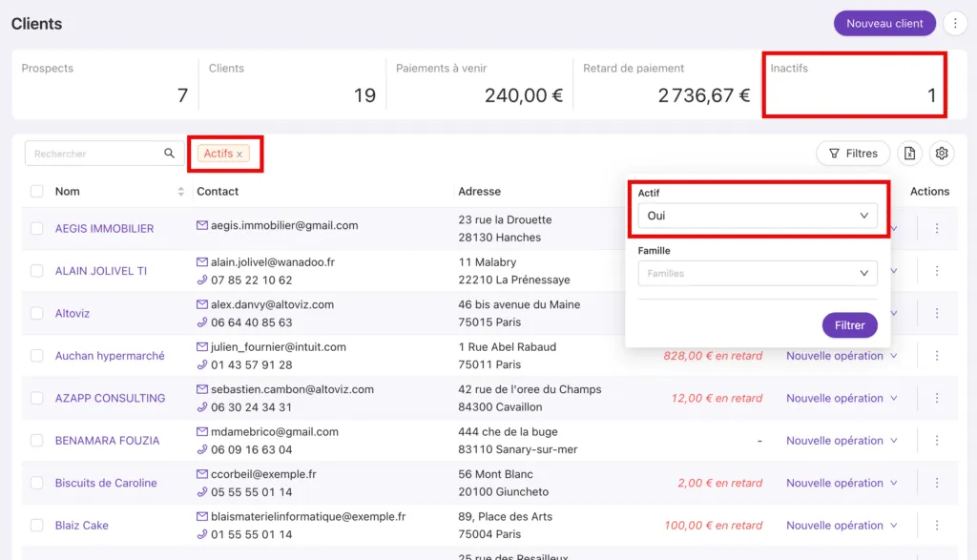Sort the table by Nom column arrows
Viewport: 977px width, 560px height.
click(180, 191)
